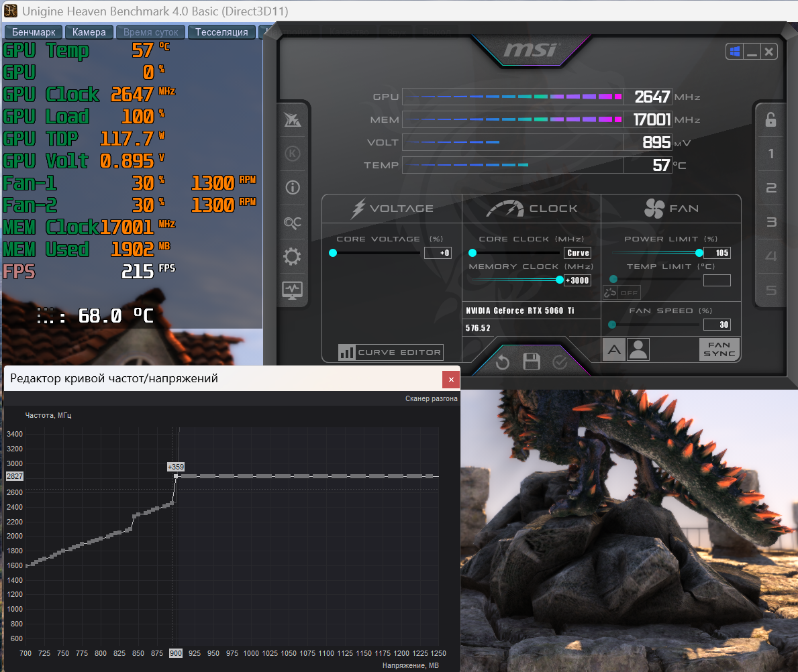Image resolution: width=798 pixels, height=672 pixels.
Task: Close the voltage/frequency curve editor window
Action: click(451, 380)
